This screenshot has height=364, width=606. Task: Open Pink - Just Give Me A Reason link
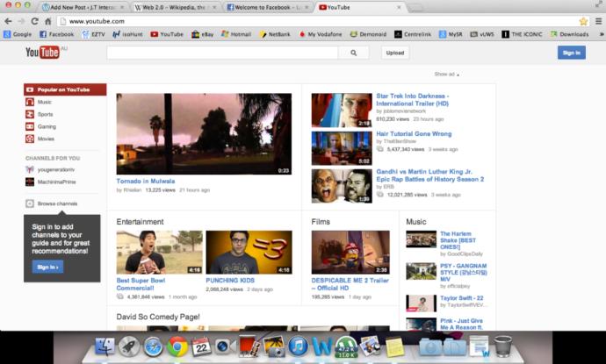pos(461,324)
